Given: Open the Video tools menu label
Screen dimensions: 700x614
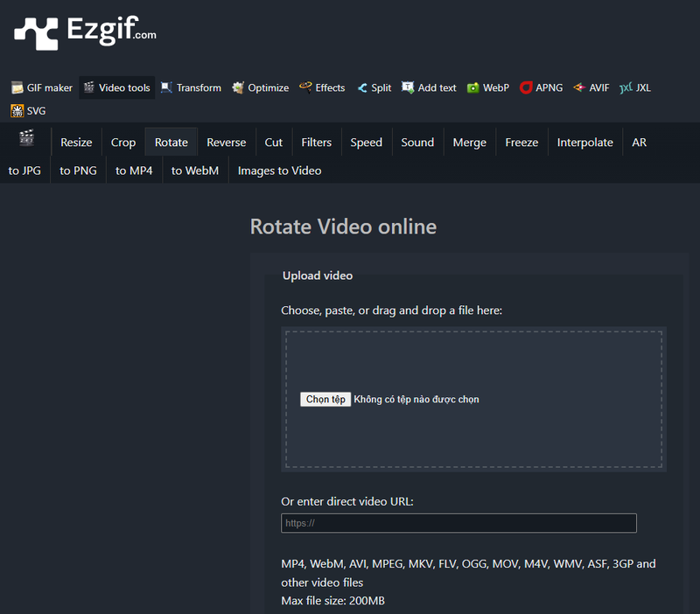Looking at the screenshot, I should coord(124,88).
